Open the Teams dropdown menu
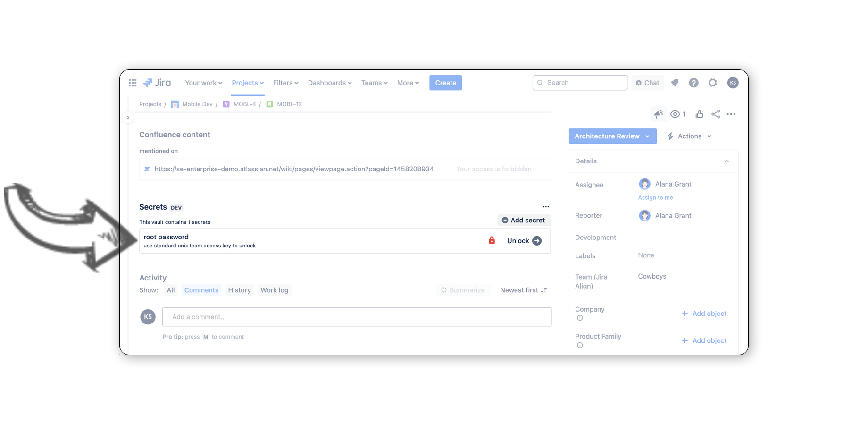This screenshot has height=425, width=868. pyautogui.click(x=374, y=83)
